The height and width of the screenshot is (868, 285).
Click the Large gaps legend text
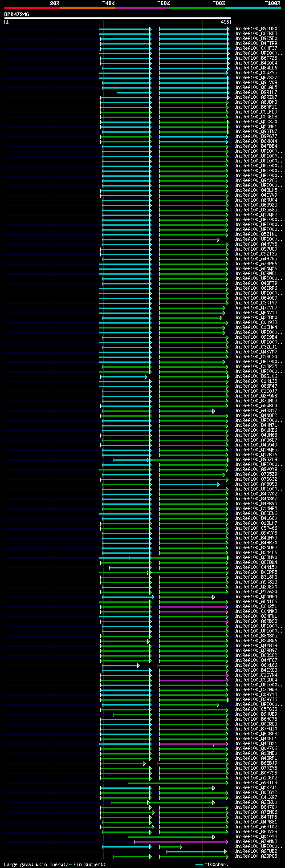[55, 864]
